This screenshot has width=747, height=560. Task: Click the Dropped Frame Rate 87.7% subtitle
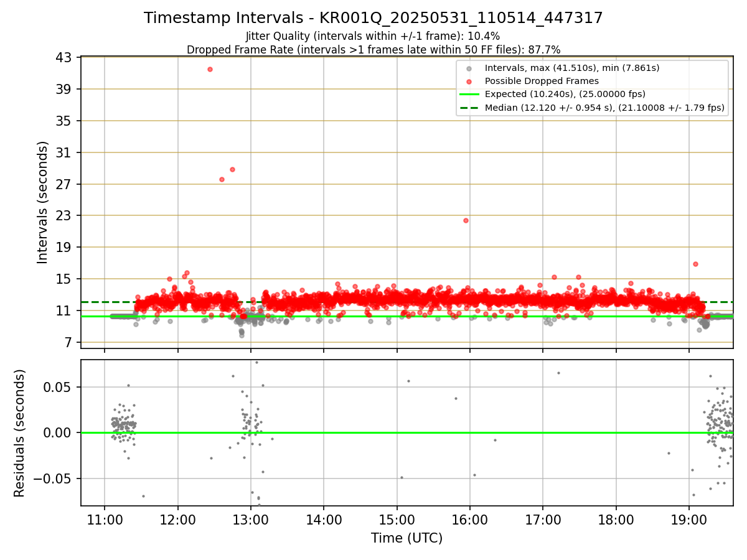pos(373,50)
